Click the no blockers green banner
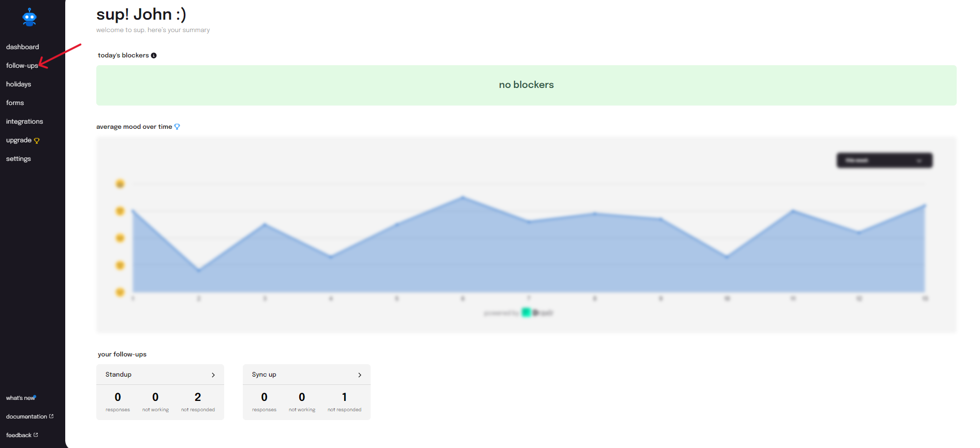Viewport: 980px width, 448px height. [x=526, y=85]
